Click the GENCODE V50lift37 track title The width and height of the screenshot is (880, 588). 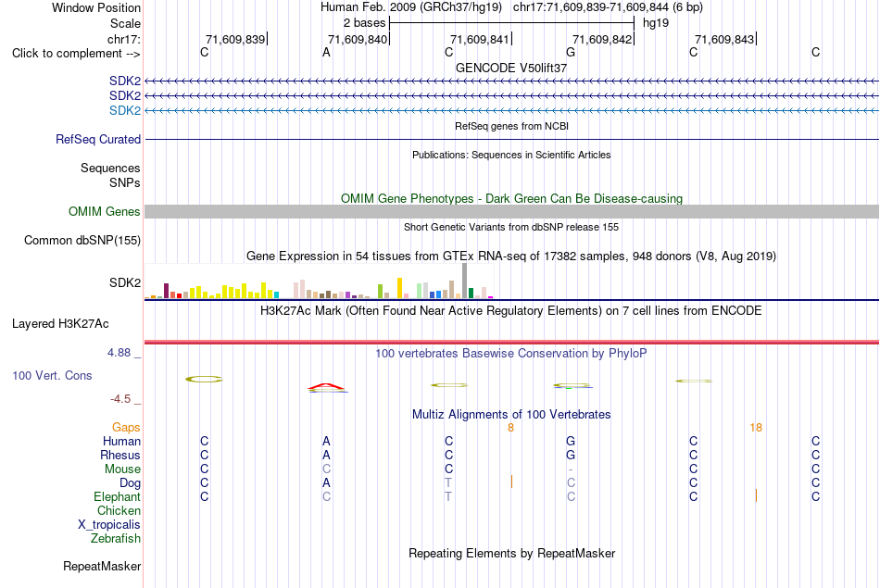pyautogui.click(x=511, y=68)
